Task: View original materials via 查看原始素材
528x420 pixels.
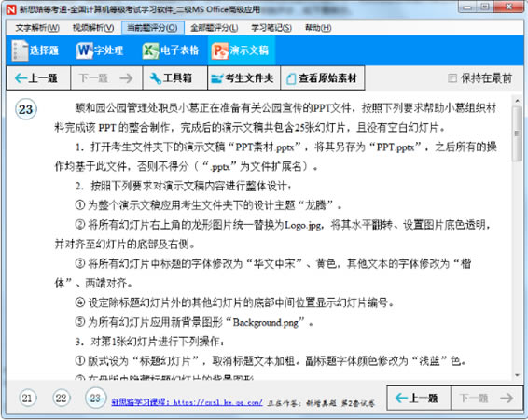Action: coord(323,78)
